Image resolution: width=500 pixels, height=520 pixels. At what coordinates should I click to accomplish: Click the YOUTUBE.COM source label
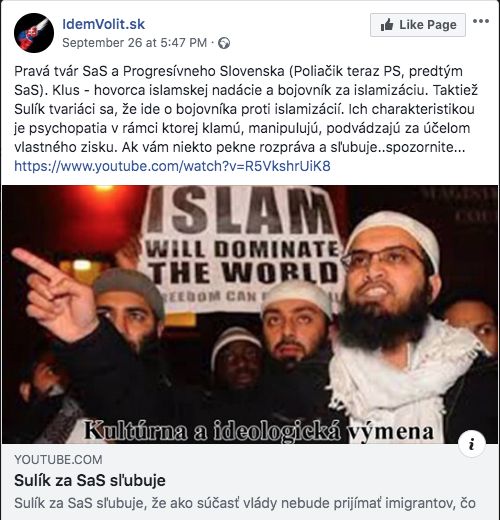[x=58, y=460]
